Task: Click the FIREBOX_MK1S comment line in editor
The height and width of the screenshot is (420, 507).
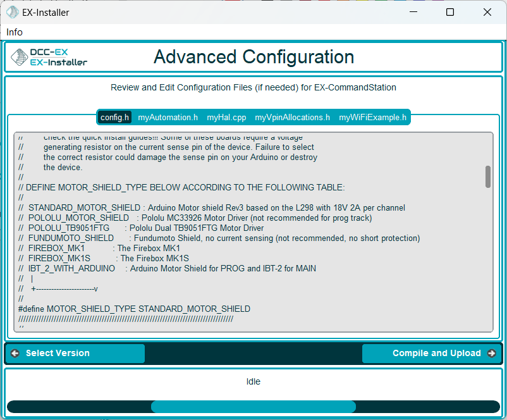Action: pyautogui.click(x=104, y=258)
